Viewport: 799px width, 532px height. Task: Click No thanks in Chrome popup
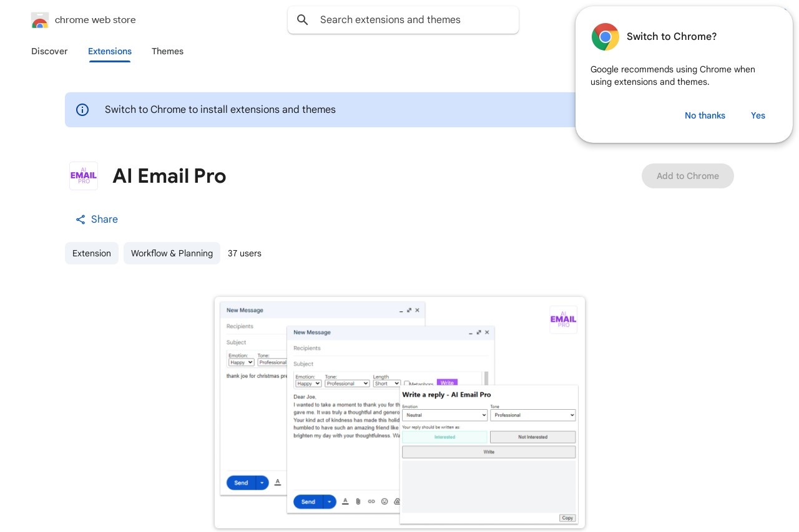pyautogui.click(x=705, y=115)
